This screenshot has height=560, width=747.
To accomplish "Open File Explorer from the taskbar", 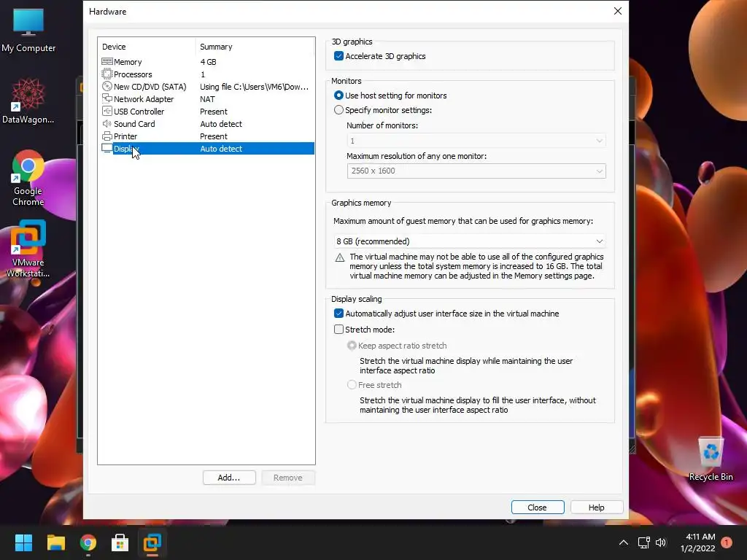I will [x=55, y=542].
